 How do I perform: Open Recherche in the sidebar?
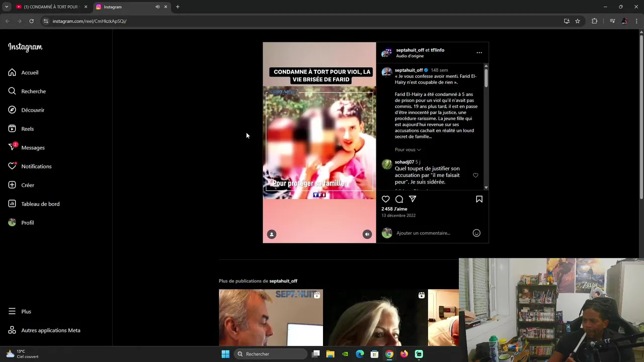click(27, 91)
